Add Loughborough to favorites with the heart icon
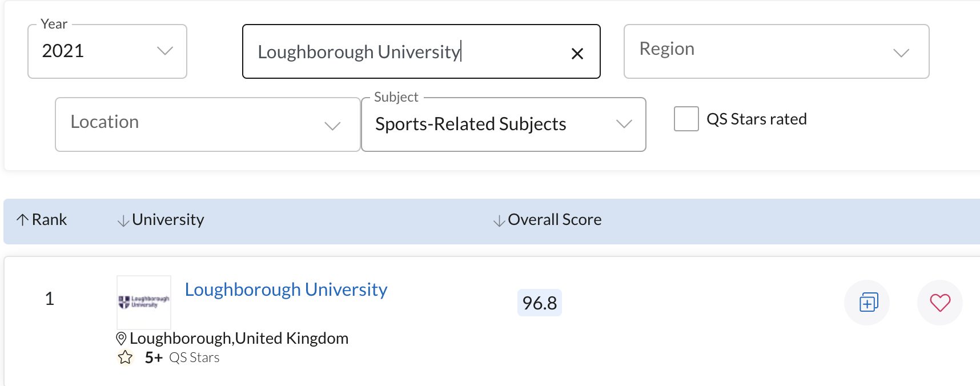This screenshot has height=386, width=980. point(939,303)
